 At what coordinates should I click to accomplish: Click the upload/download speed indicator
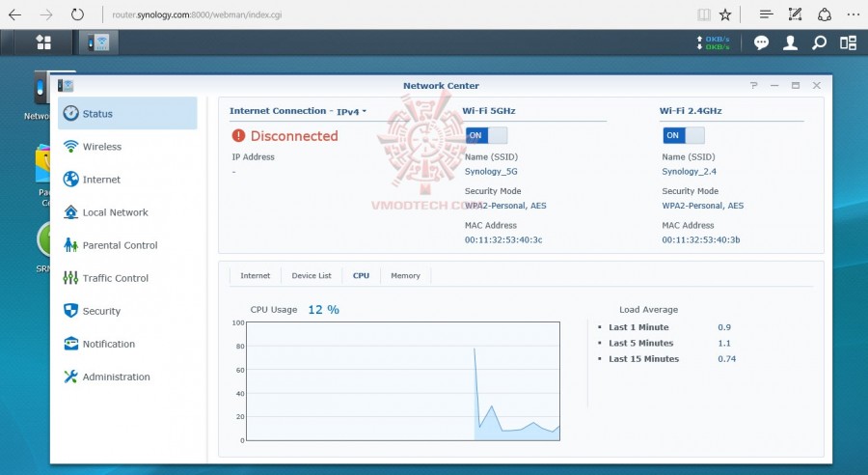713,42
